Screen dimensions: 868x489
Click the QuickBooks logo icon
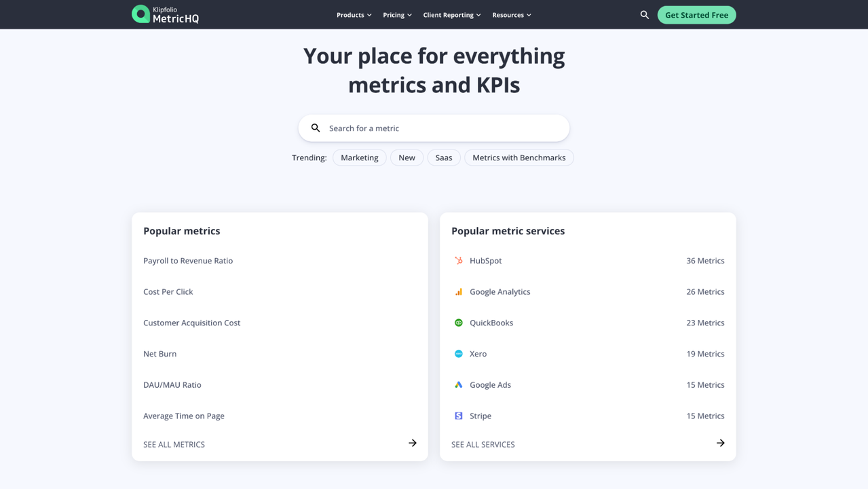pyautogui.click(x=459, y=323)
